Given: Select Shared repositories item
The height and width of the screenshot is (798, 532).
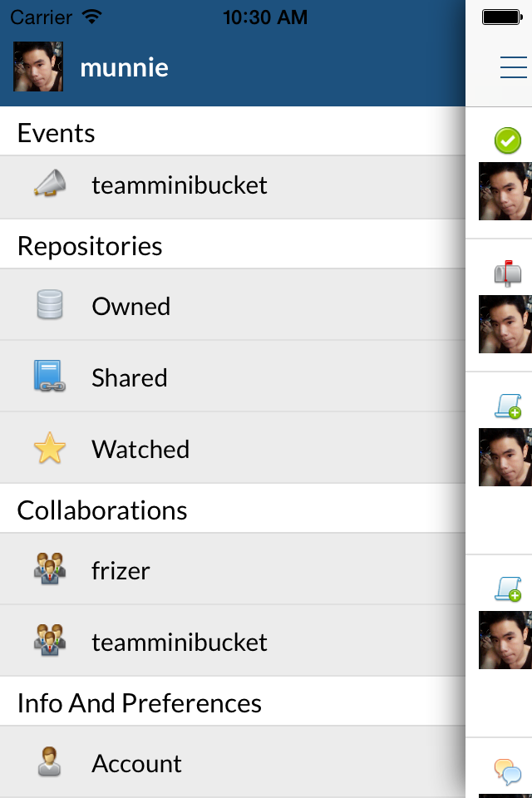Looking at the screenshot, I should pos(130,377).
